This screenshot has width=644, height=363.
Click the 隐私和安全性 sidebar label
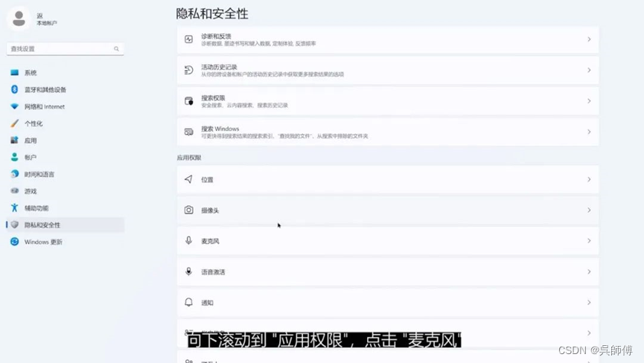pos(42,225)
